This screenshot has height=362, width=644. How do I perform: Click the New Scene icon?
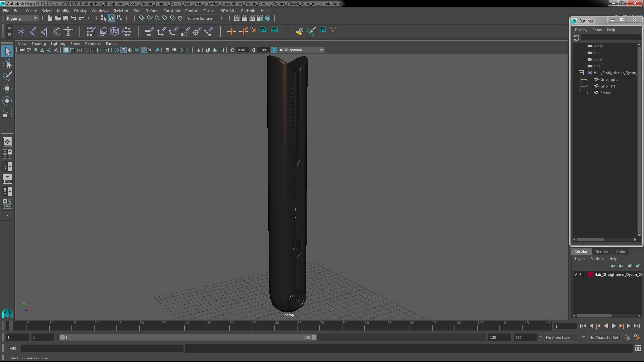point(50,18)
